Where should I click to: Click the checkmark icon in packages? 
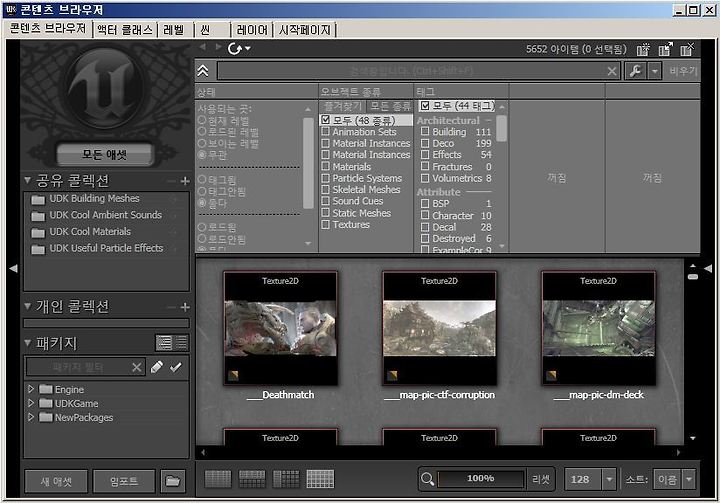175,367
